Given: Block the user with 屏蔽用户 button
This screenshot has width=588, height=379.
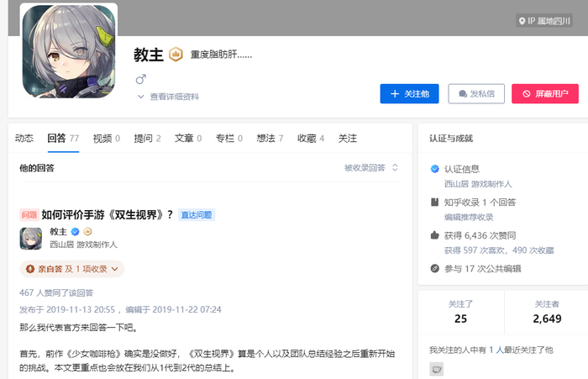Looking at the screenshot, I should point(544,93).
